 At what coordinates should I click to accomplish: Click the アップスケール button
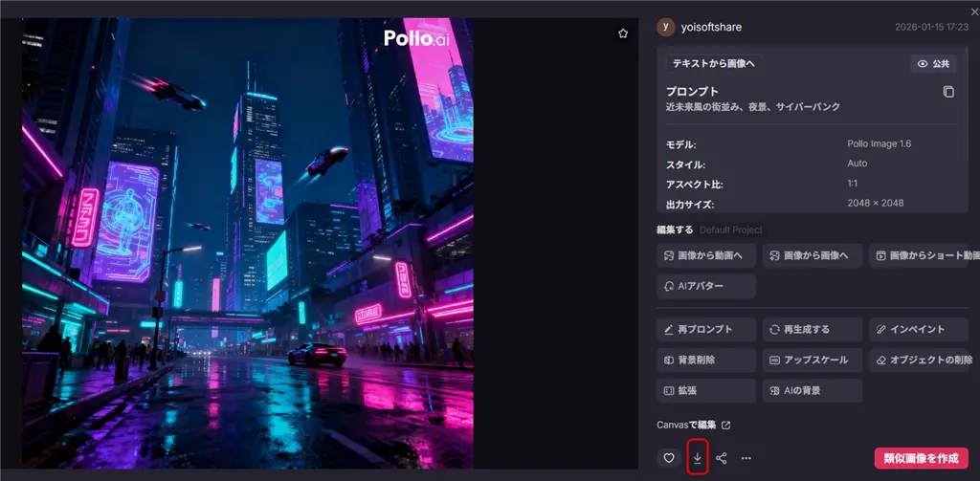coord(813,360)
